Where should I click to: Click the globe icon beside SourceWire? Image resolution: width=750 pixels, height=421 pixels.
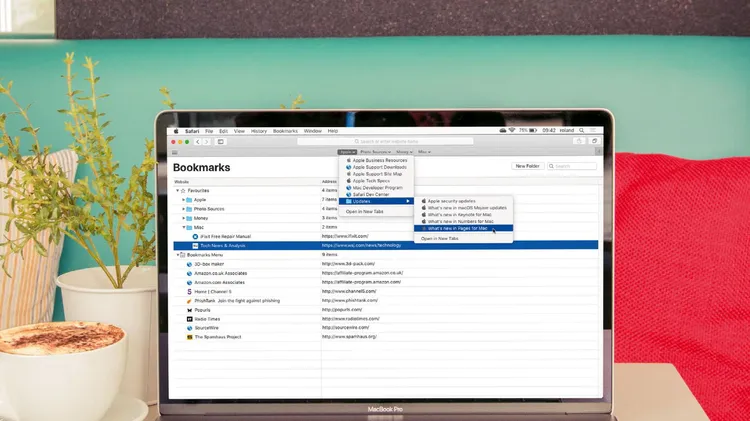[189, 328]
